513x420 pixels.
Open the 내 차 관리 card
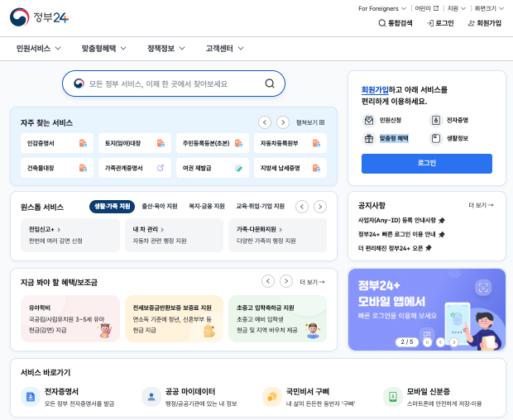coord(174,236)
